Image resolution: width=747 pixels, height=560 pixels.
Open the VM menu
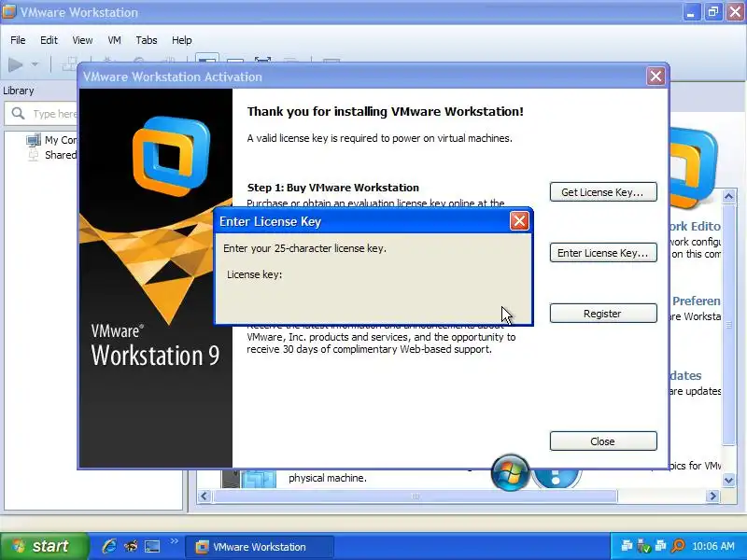[x=114, y=40]
